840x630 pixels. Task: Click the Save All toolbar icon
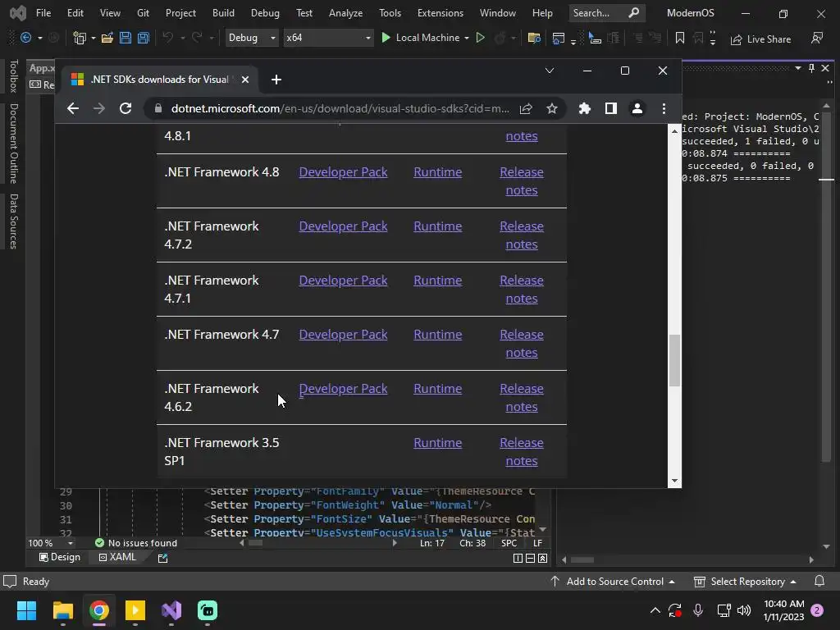144,38
